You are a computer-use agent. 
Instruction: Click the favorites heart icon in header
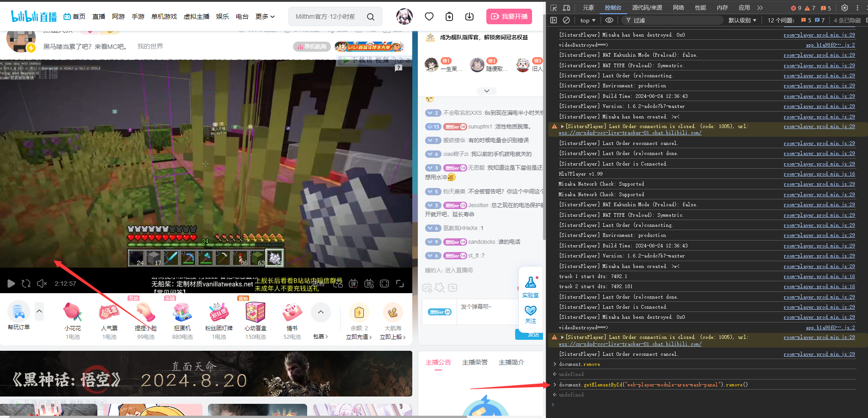429,16
